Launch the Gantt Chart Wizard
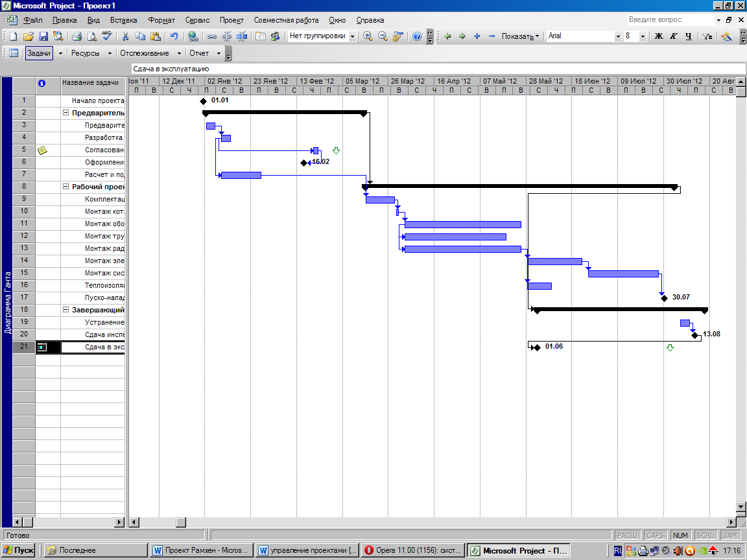747x560 pixels. [726, 36]
